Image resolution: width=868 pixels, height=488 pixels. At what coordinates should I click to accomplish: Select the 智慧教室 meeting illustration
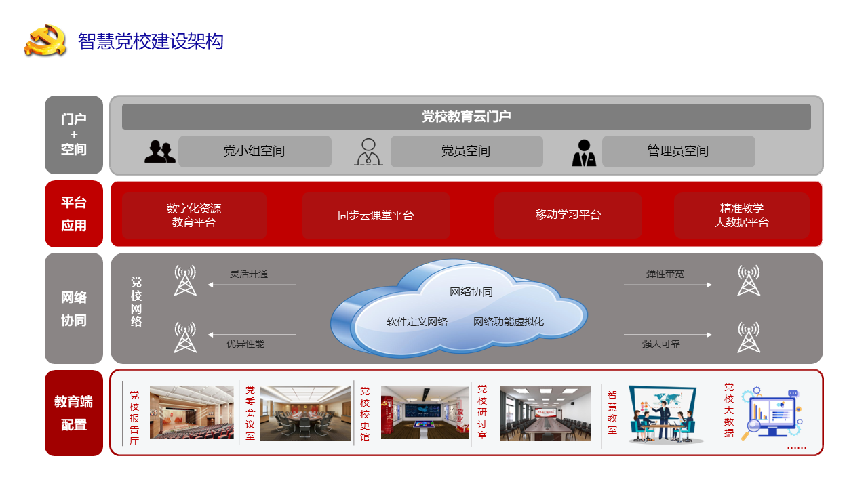click(x=663, y=413)
